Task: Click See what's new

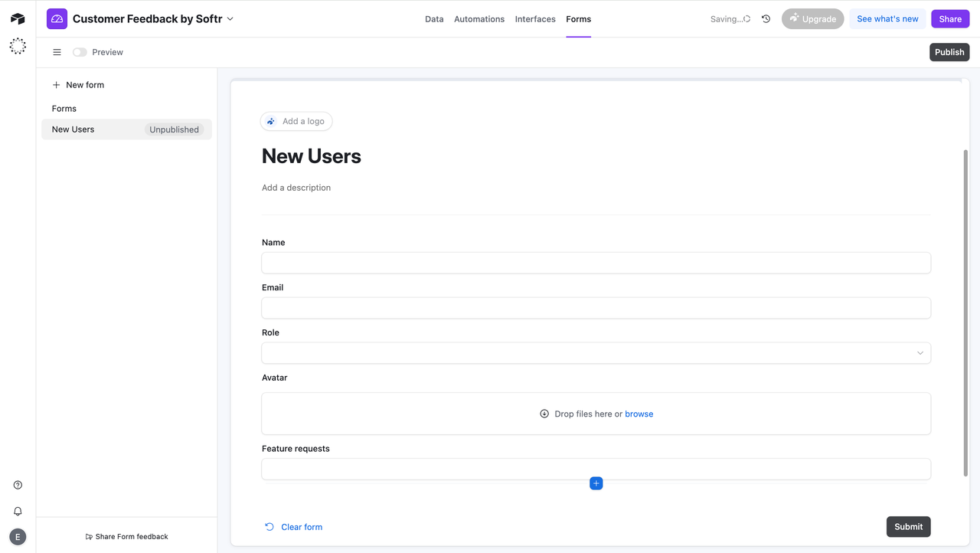Action: 887,18
